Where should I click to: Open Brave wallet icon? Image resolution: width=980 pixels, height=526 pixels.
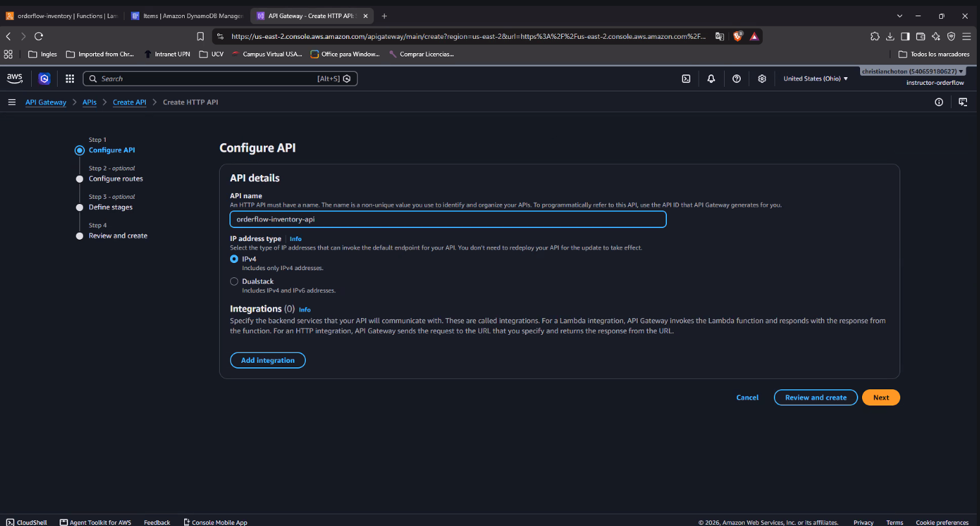tap(920, 36)
